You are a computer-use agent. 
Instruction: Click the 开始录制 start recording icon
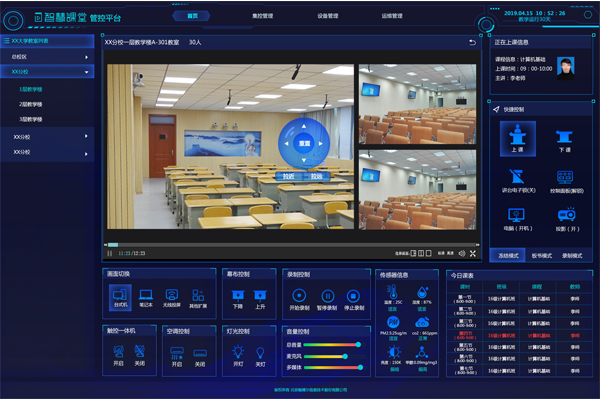(x=299, y=296)
